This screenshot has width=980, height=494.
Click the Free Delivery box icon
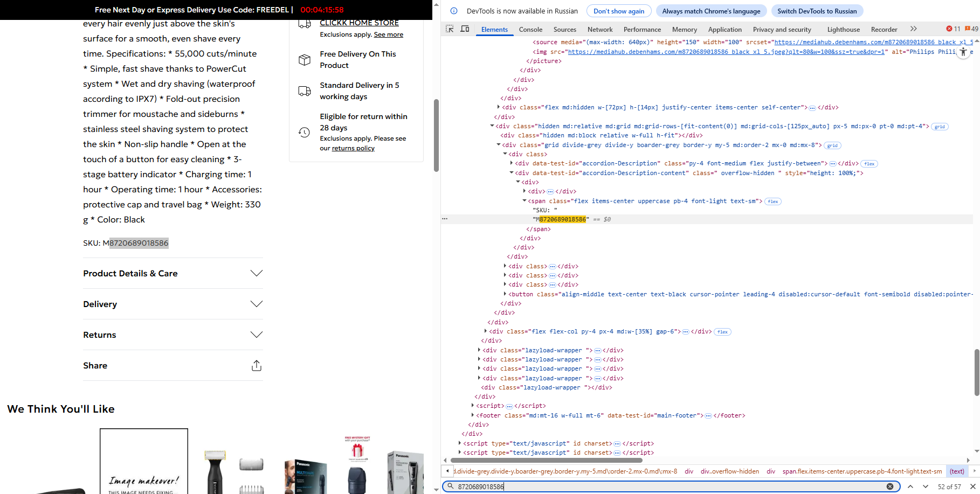pyautogui.click(x=305, y=60)
